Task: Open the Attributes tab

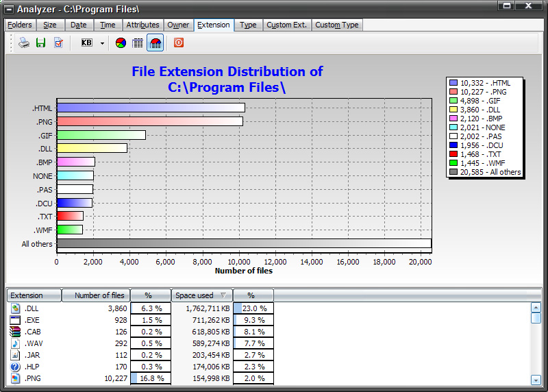Action: [142, 25]
